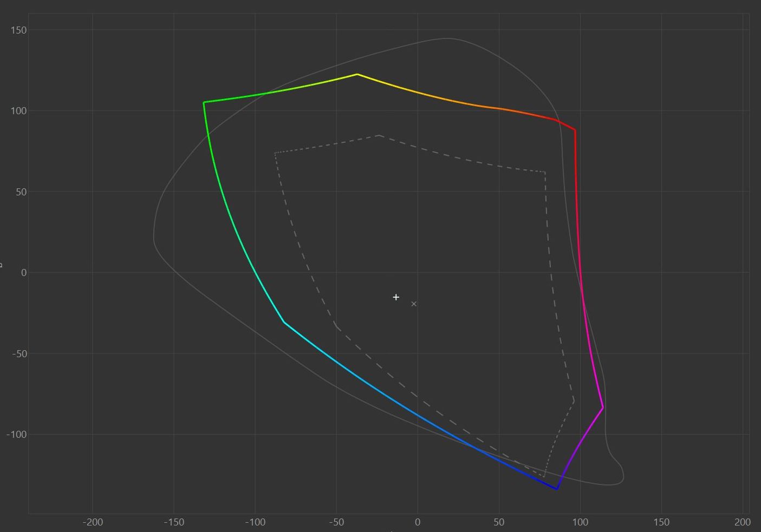This screenshot has width=761, height=532.
Task: Select the green corner of the colored gamut
Action: coord(204,102)
